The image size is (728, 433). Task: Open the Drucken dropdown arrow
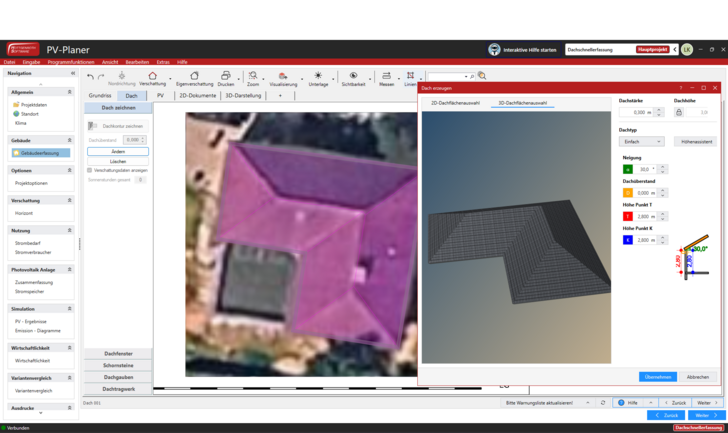click(x=239, y=79)
